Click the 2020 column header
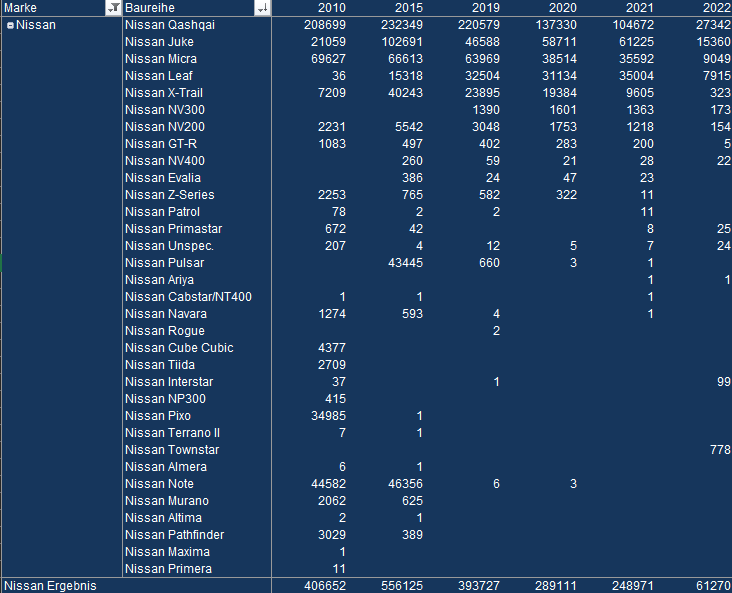The width and height of the screenshot is (732, 593). [x=563, y=8]
